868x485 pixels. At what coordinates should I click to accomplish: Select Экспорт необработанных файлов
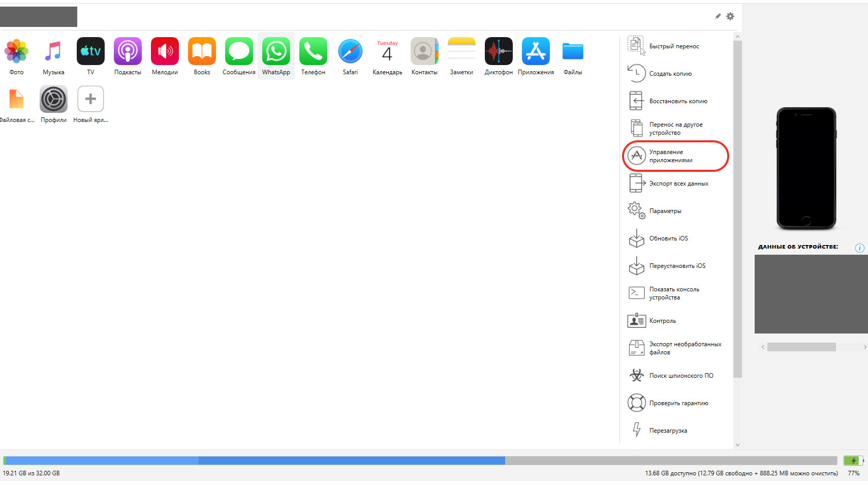pos(674,348)
